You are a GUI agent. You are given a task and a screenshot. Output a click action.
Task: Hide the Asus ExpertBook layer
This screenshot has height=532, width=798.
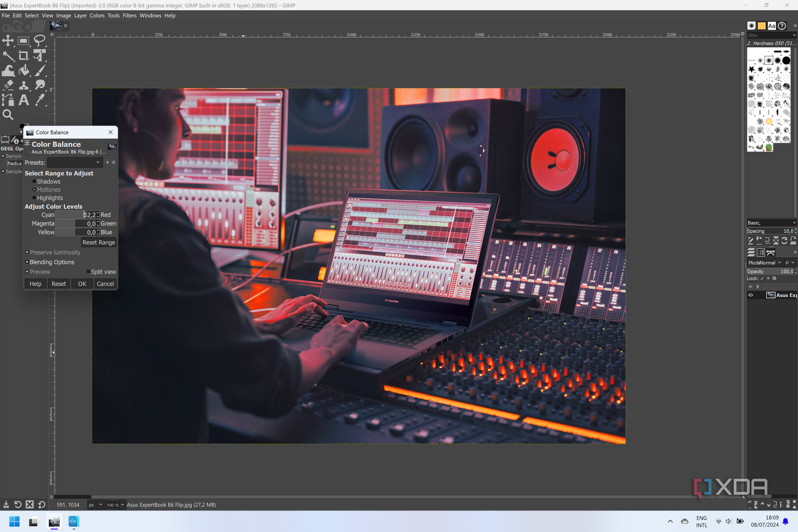pos(751,295)
